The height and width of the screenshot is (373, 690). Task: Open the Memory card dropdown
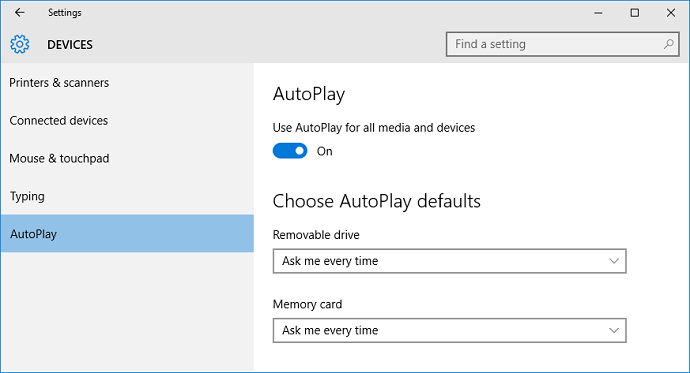(449, 330)
